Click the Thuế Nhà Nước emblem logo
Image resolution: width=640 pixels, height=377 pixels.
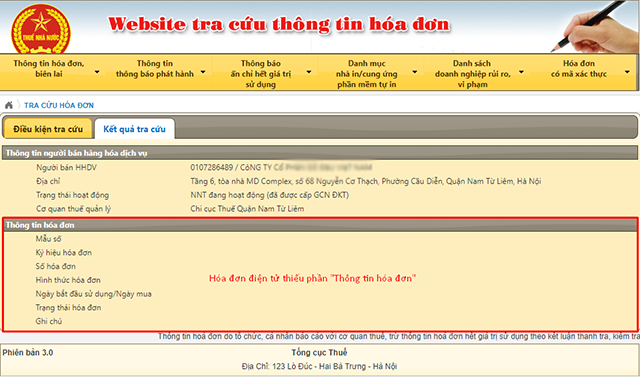point(41,29)
